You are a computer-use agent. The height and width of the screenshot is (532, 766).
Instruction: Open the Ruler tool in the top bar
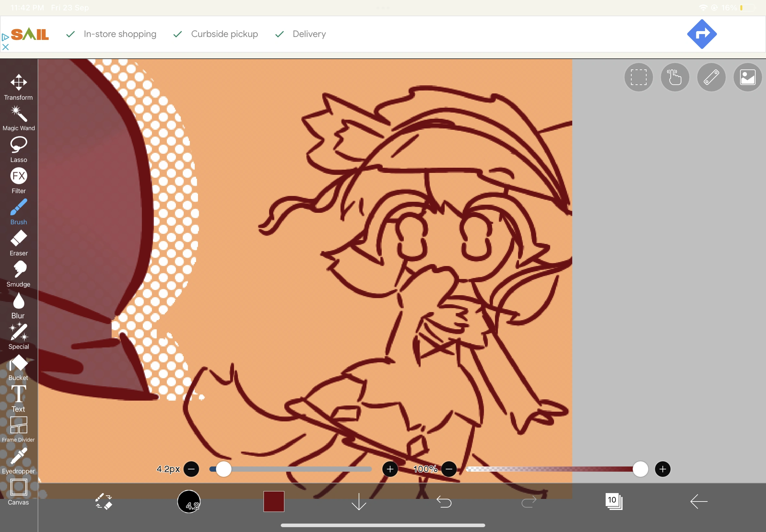coord(710,77)
